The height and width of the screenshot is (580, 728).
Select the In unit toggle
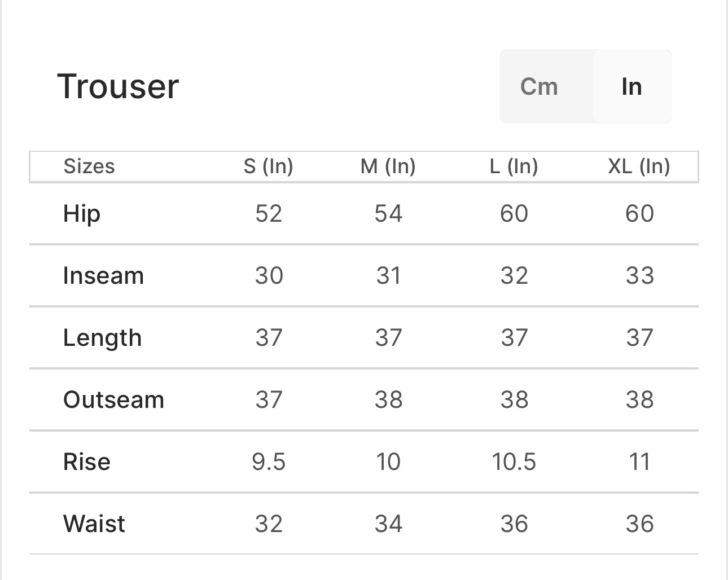(x=631, y=86)
